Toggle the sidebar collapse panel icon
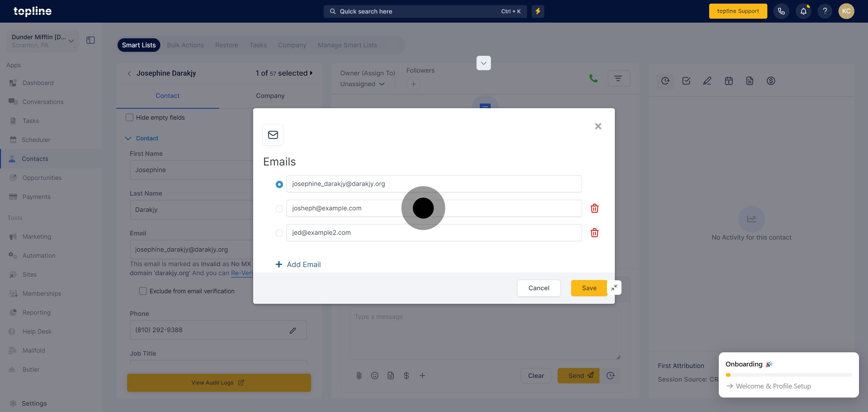 pos(90,40)
